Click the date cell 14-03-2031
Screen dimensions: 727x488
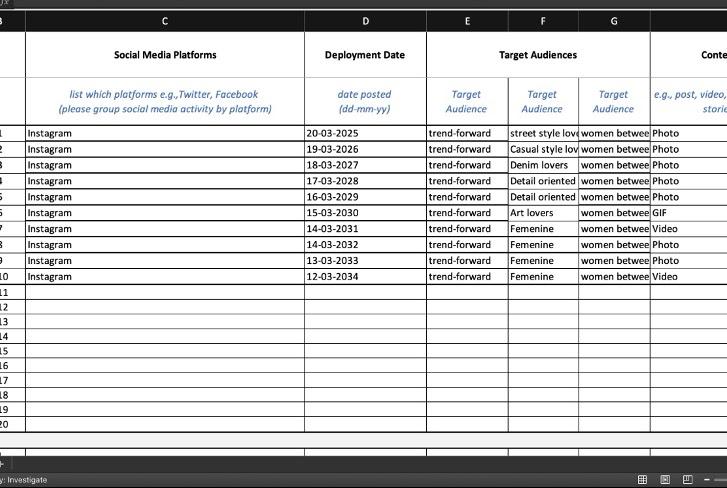365,229
